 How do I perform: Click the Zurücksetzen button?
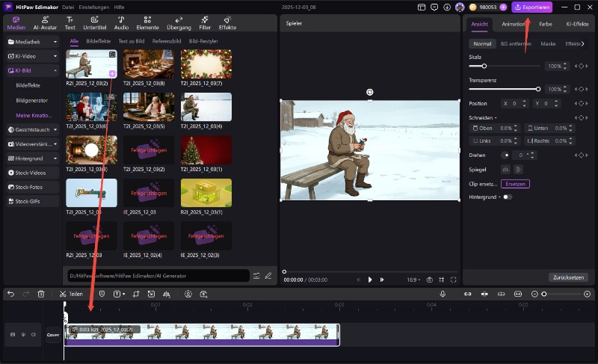pos(568,277)
